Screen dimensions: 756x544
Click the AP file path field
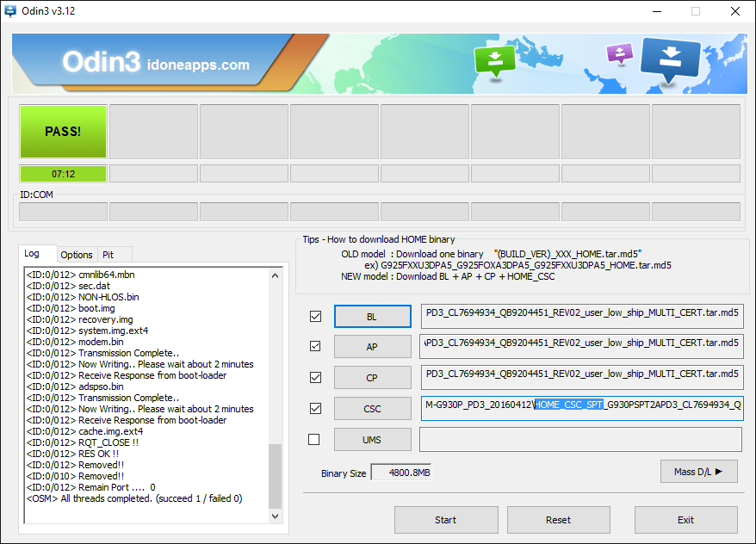pyautogui.click(x=581, y=346)
